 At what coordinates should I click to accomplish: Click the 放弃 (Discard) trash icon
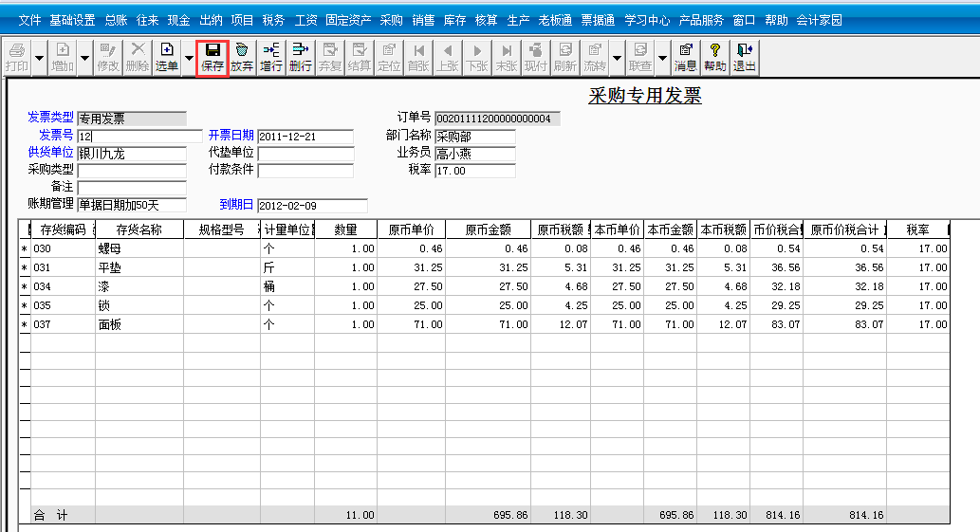[242, 57]
